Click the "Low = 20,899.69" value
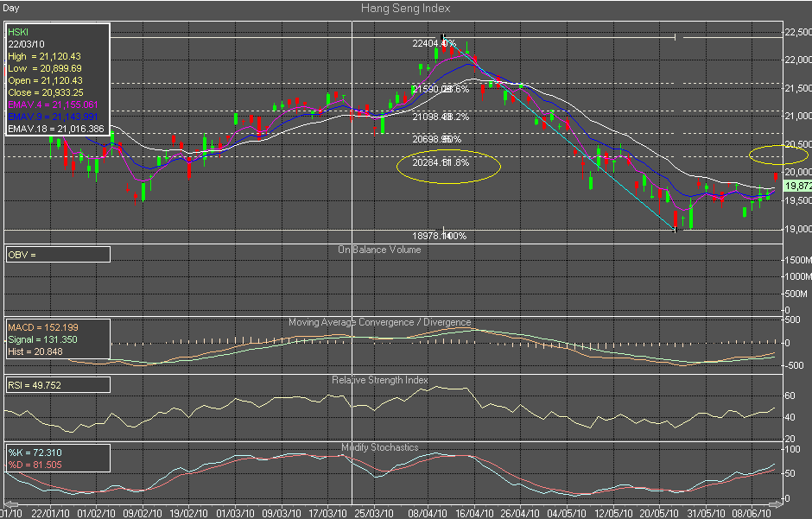Screen dimensions: 812x519 coord(45,68)
